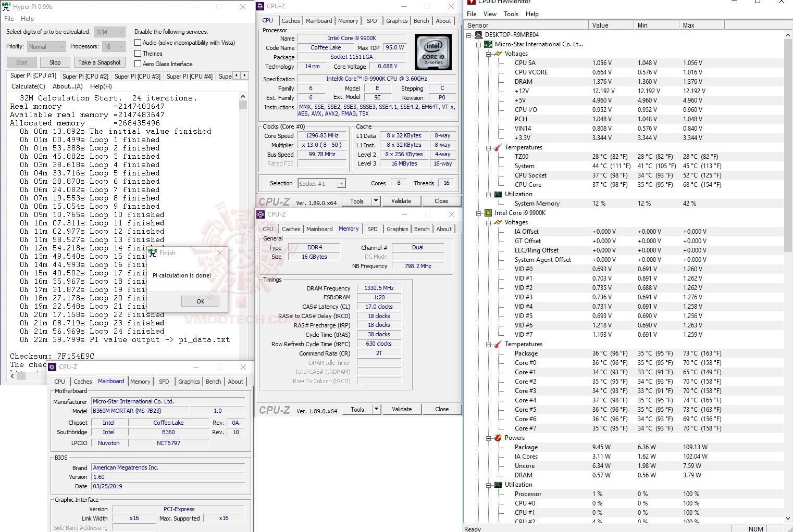Screen dimensions: 793x532
Task: Open Tools dropdown arrow in CPU-Z CPU window
Action: pyautogui.click(x=375, y=201)
